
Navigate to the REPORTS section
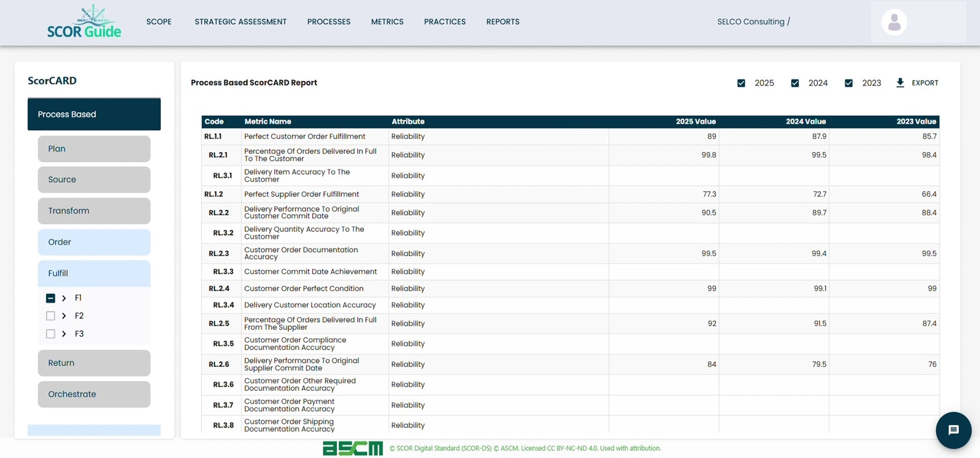pos(502,21)
